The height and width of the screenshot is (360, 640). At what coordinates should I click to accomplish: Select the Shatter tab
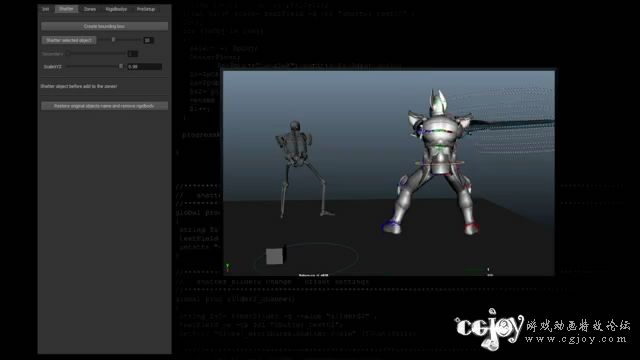tap(66, 9)
